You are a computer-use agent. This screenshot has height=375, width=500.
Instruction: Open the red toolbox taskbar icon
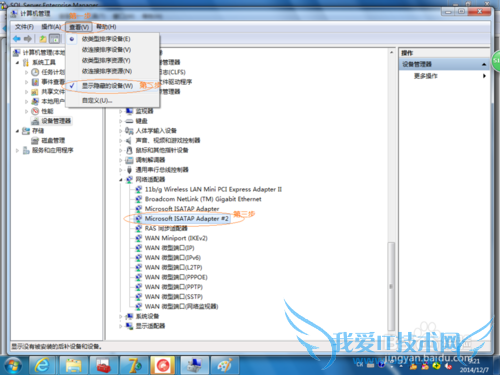click(x=104, y=365)
